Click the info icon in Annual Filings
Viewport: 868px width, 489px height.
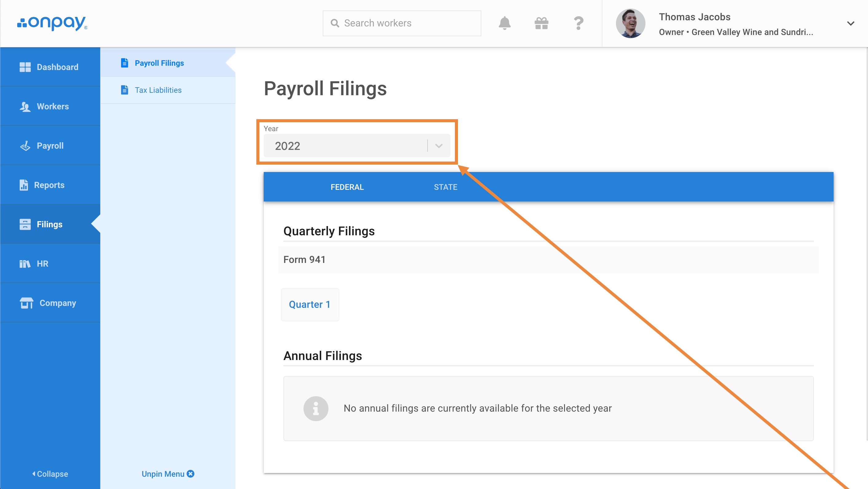click(316, 409)
